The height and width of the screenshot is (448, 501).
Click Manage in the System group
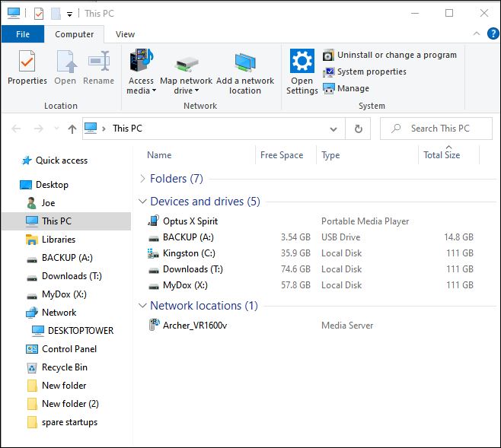(346, 88)
